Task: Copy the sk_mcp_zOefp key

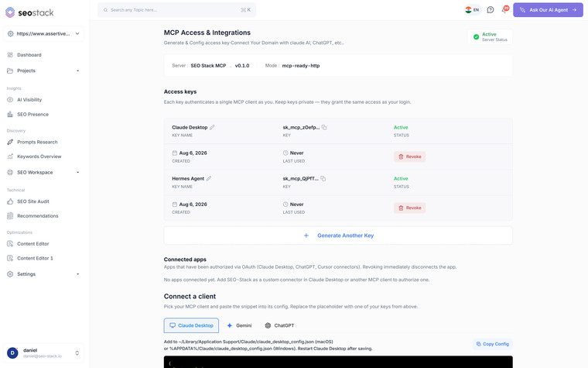Action: point(324,127)
